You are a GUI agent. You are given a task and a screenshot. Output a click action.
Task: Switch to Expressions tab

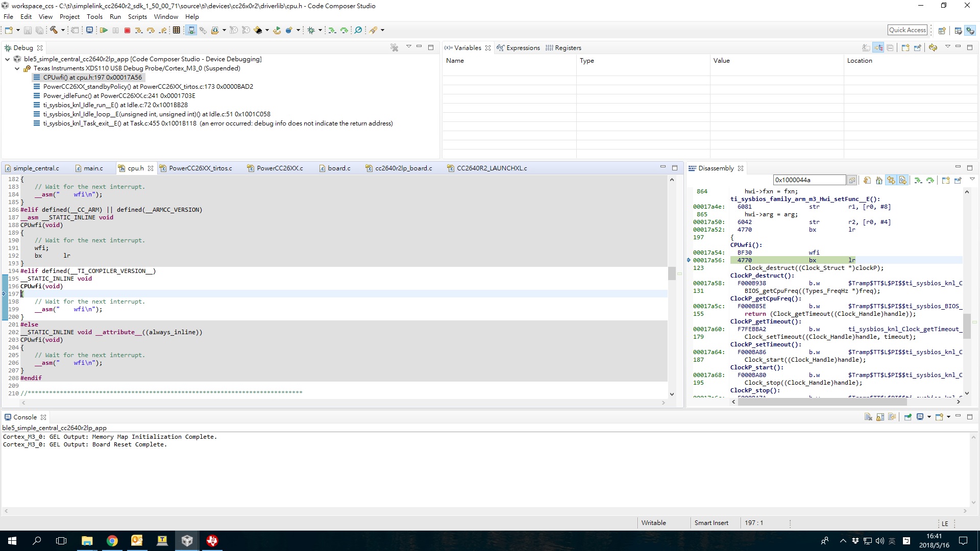(x=518, y=48)
